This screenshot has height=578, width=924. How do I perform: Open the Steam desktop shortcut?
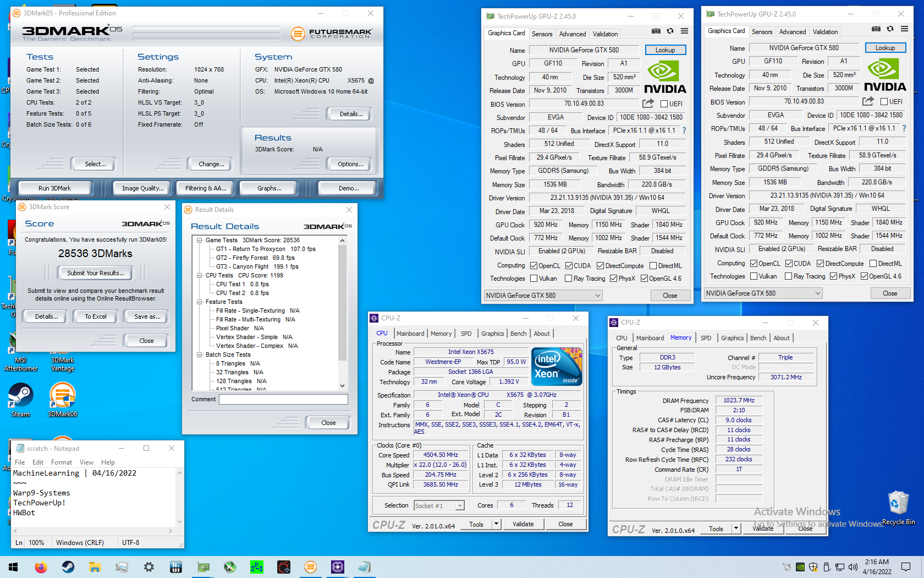[21, 400]
